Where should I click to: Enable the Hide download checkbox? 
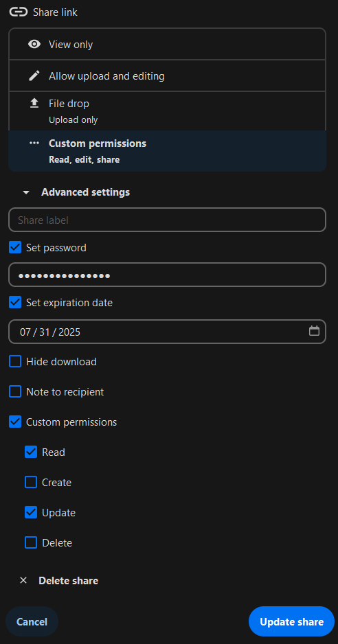point(15,361)
